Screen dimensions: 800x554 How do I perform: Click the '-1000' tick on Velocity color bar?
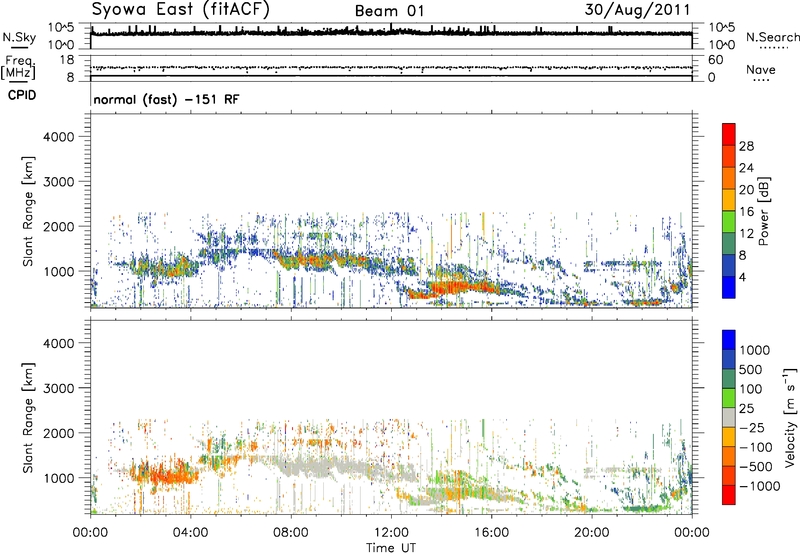(760, 486)
